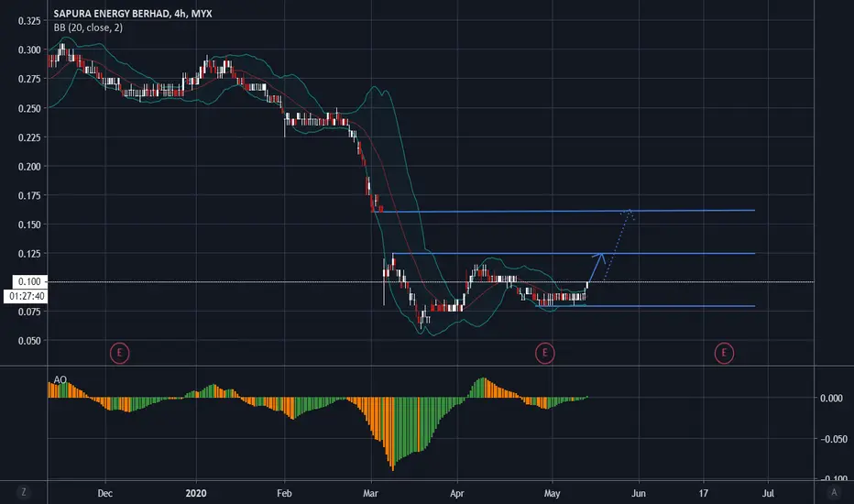Click the 0.250 price axis label
854x504 pixels.
coord(29,108)
